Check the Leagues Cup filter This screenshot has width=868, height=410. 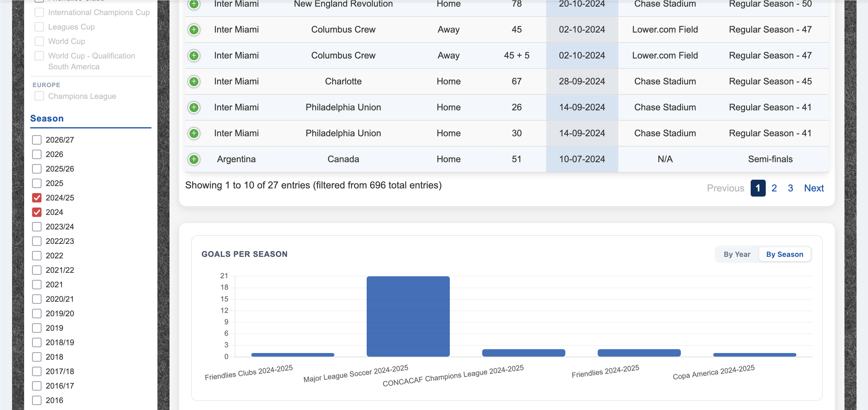point(39,27)
